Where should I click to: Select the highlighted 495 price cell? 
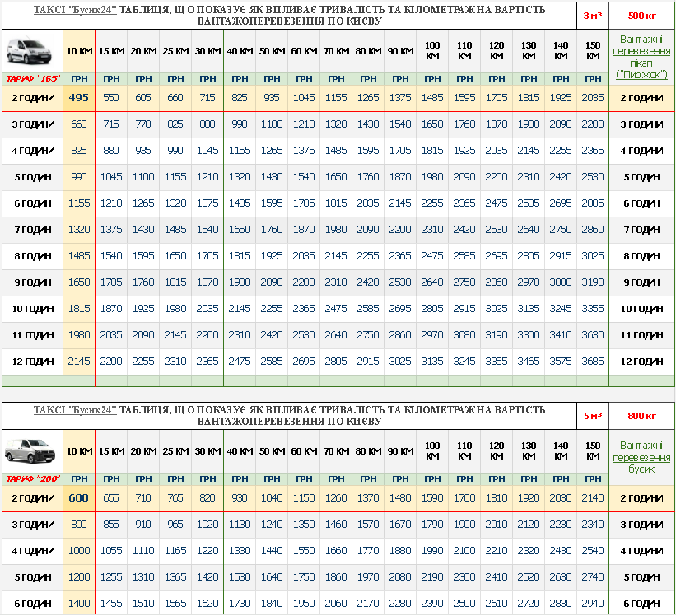[x=79, y=98]
